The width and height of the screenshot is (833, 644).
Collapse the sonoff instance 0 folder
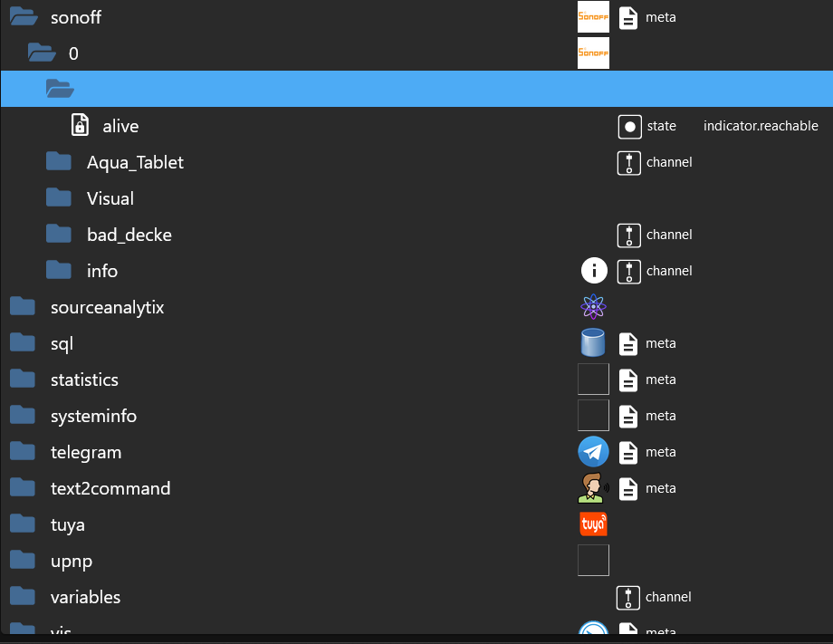click(x=42, y=53)
